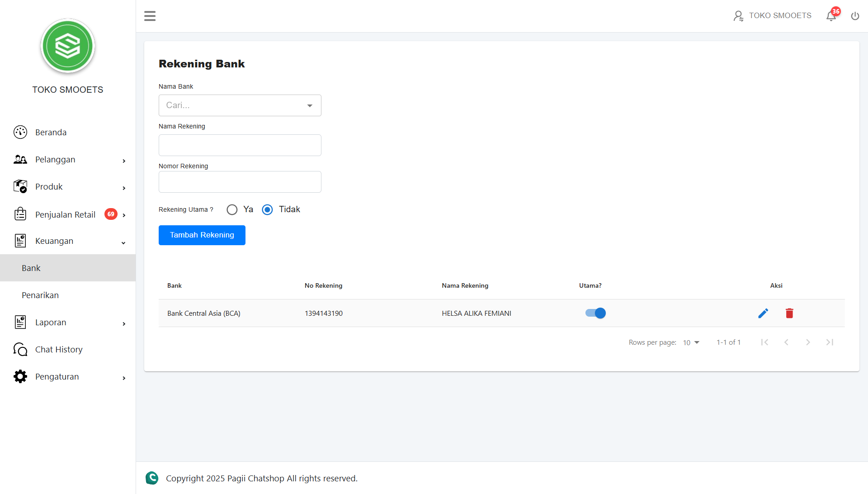This screenshot has width=868, height=494.
Task: Open the Nama Bank dropdown
Action: tap(240, 105)
